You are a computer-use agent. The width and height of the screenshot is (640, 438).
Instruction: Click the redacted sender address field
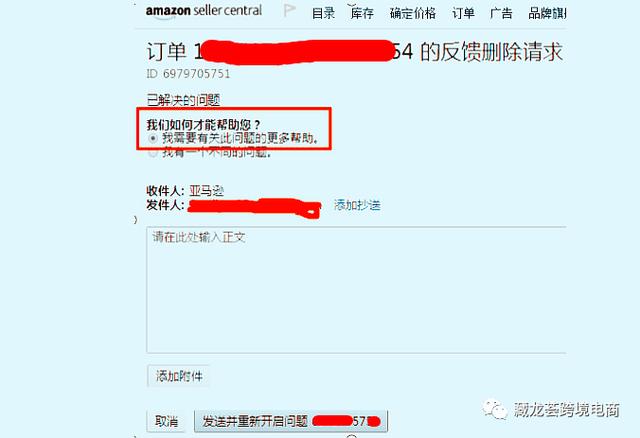(254, 207)
